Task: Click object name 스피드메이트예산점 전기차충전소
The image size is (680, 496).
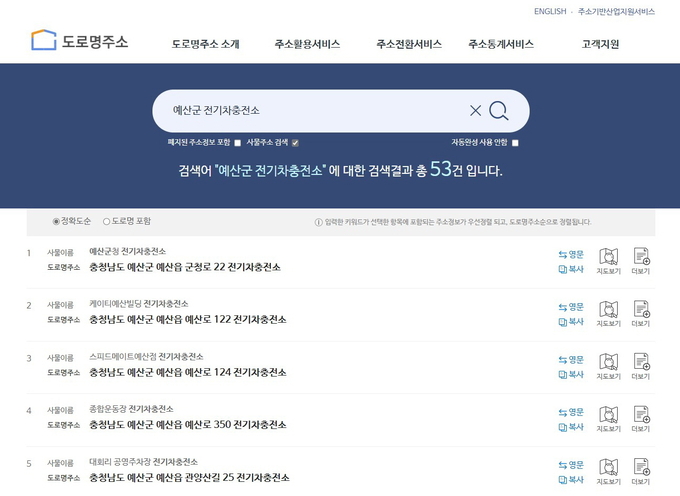Action: pyautogui.click(x=146, y=357)
